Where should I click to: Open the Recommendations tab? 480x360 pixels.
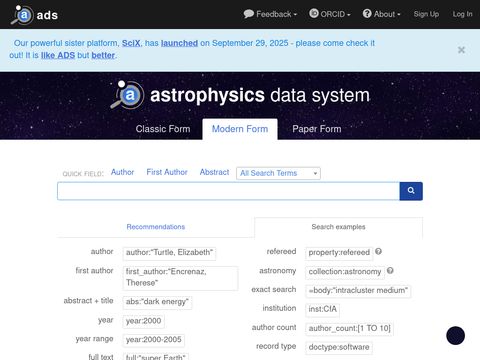click(156, 227)
